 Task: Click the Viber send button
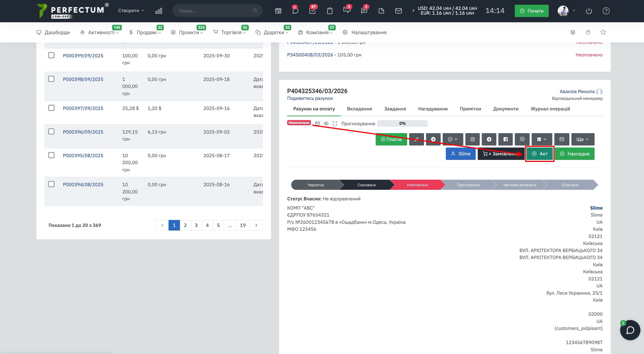[522, 139]
